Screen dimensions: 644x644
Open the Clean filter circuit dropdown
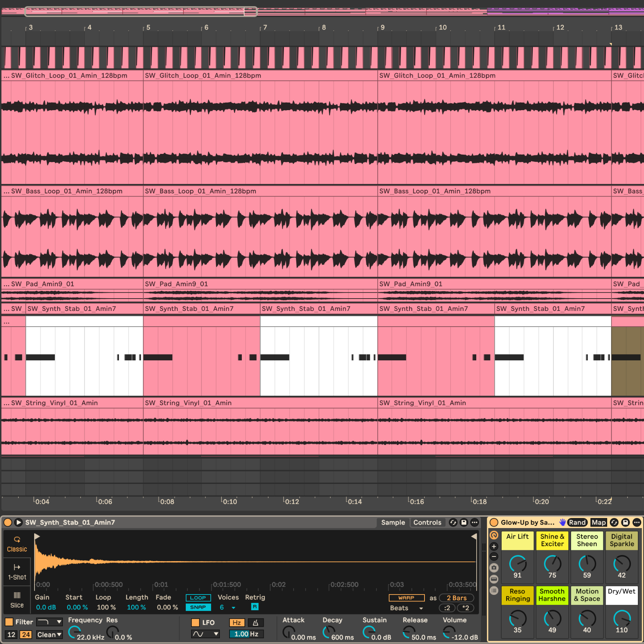49,635
